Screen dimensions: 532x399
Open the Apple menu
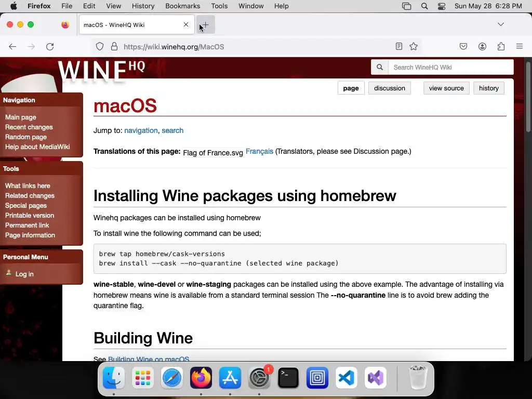(x=13, y=6)
